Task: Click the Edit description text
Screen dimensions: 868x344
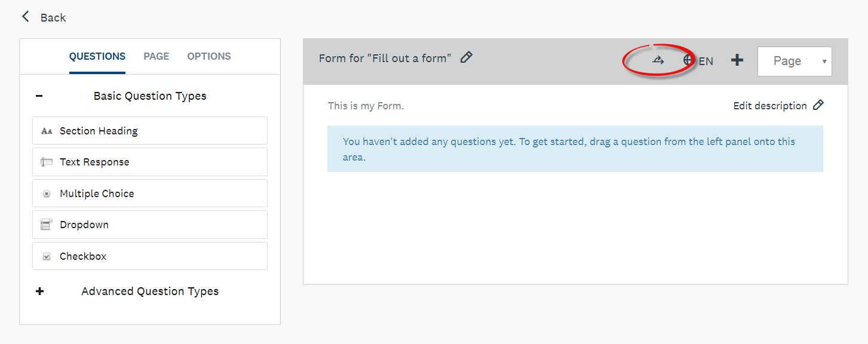Action: (x=770, y=105)
